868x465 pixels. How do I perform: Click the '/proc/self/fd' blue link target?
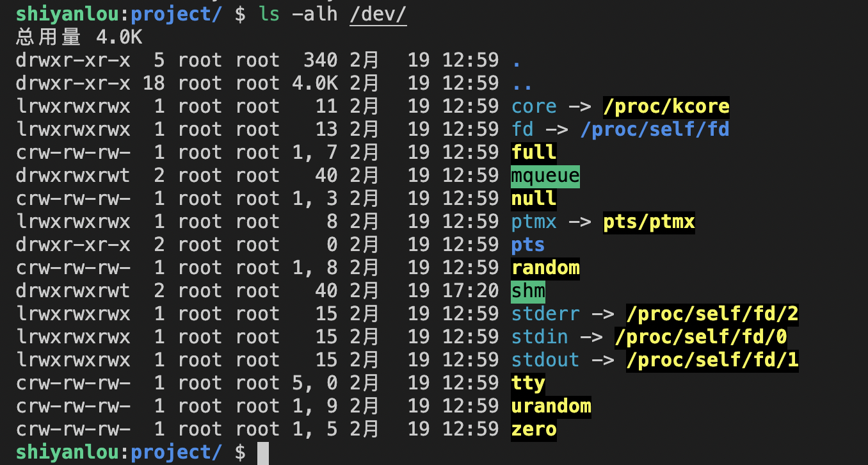[655, 129]
